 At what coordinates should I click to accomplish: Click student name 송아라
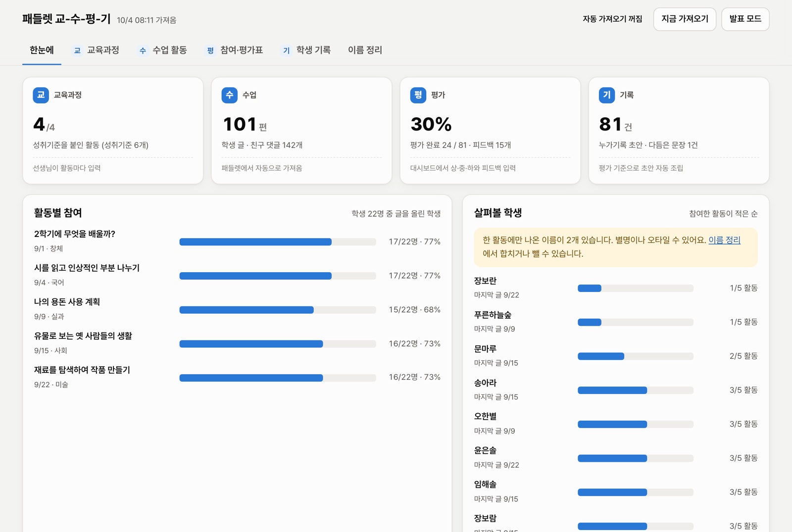click(485, 383)
